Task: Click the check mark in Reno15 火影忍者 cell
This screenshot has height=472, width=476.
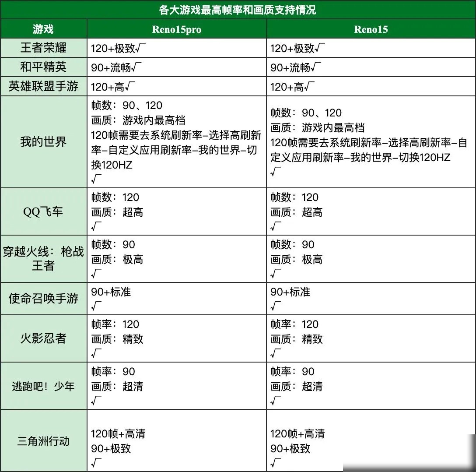Action: [275, 353]
